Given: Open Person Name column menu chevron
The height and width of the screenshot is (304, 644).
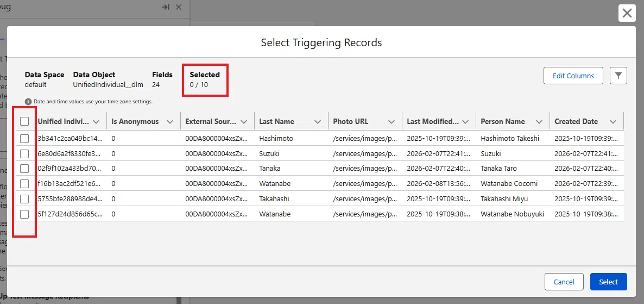Looking at the screenshot, I should point(539,122).
